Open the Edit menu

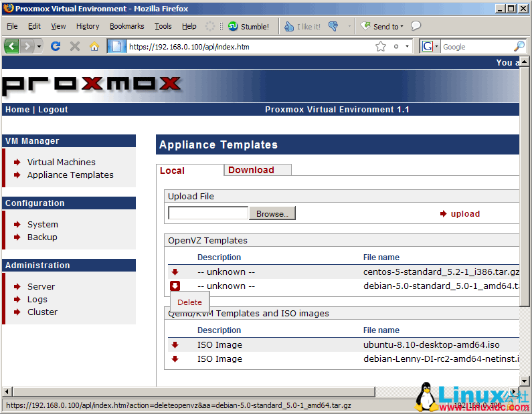[x=34, y=26]
